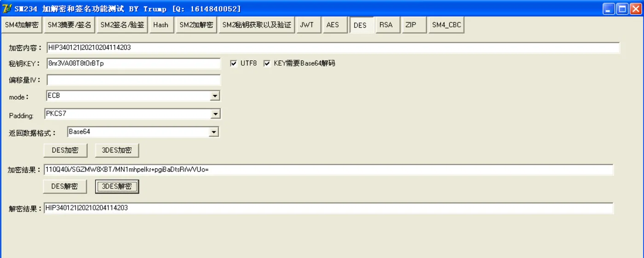644x258 pixels.
Task: Expand the 返回数据格式 Base64 dropdown
Action: tap(213, 132)
